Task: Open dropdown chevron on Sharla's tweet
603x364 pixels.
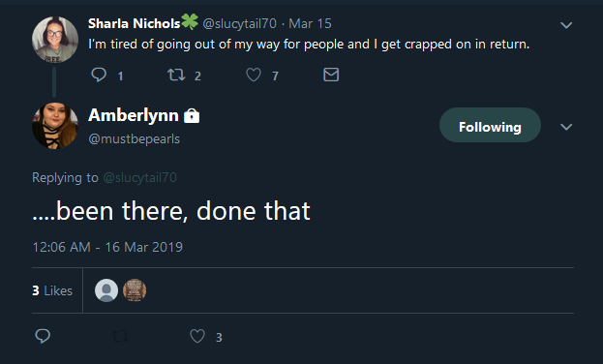Action: [566, 25]
